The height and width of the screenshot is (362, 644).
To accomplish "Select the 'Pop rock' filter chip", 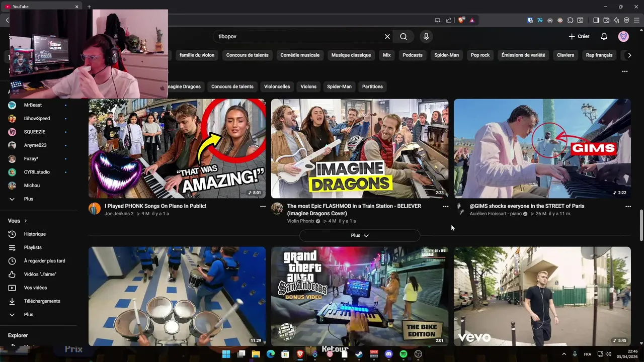I will point(480,55).
